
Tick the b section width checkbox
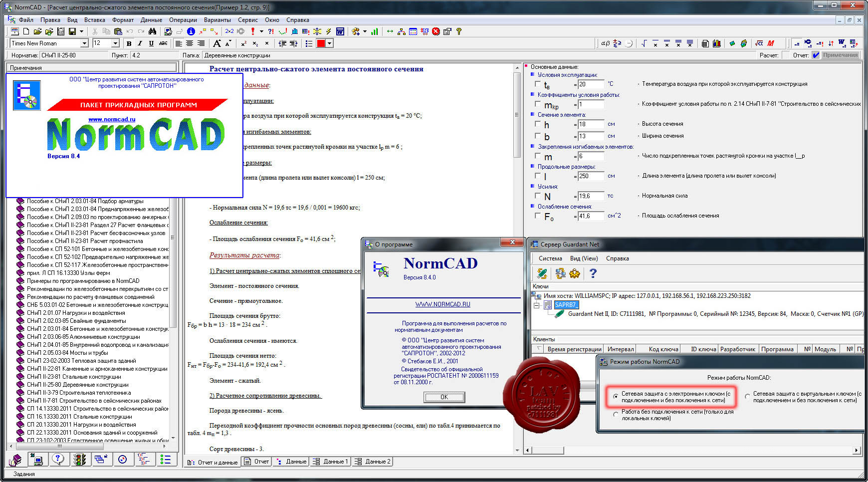[537, 136]
